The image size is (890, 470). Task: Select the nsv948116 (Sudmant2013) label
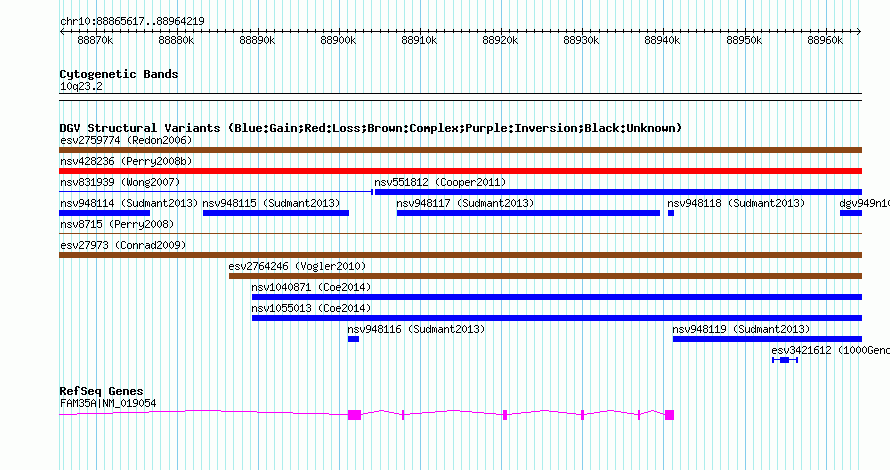click(416, 329)
